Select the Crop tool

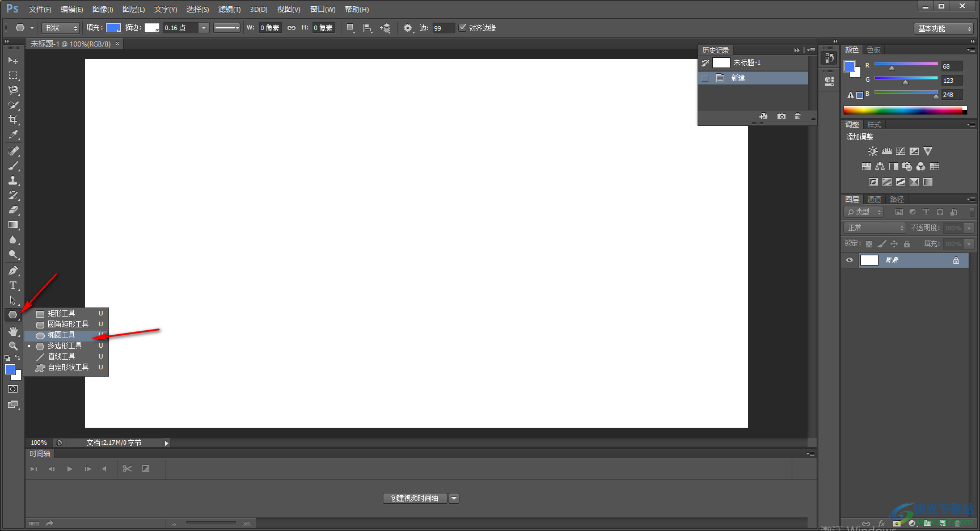point(12,120)
